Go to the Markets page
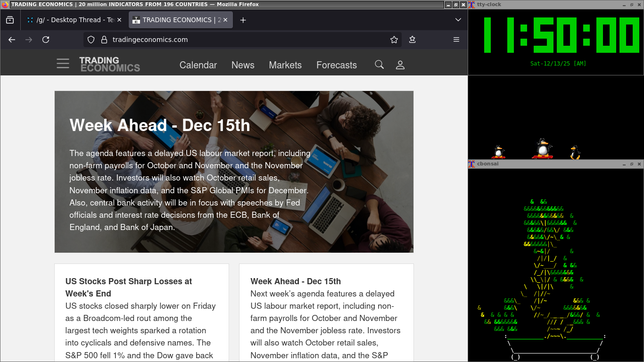The height and width of the screenshot is (362, 644). pyautogui.click(x=285, y=65)
